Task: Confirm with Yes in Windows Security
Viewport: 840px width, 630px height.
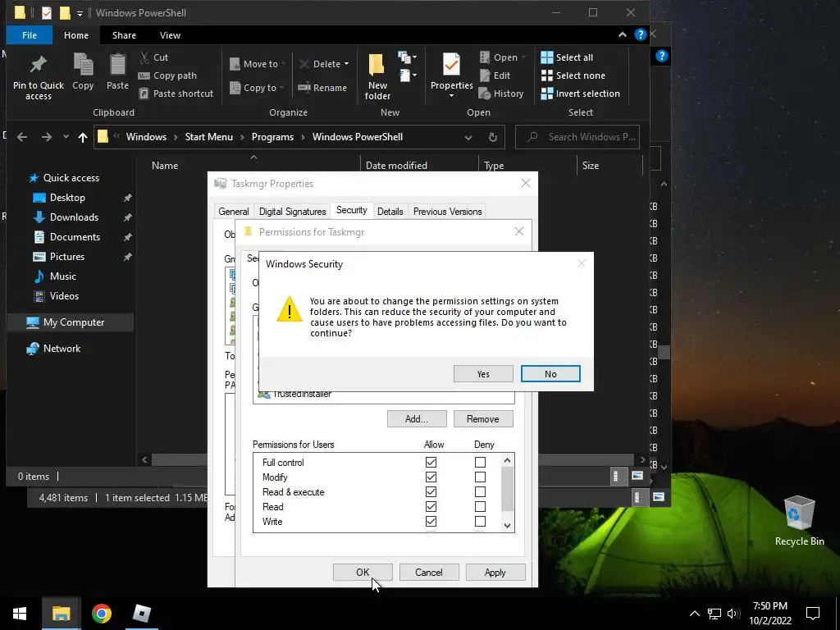Action: [x=483, y=374]
